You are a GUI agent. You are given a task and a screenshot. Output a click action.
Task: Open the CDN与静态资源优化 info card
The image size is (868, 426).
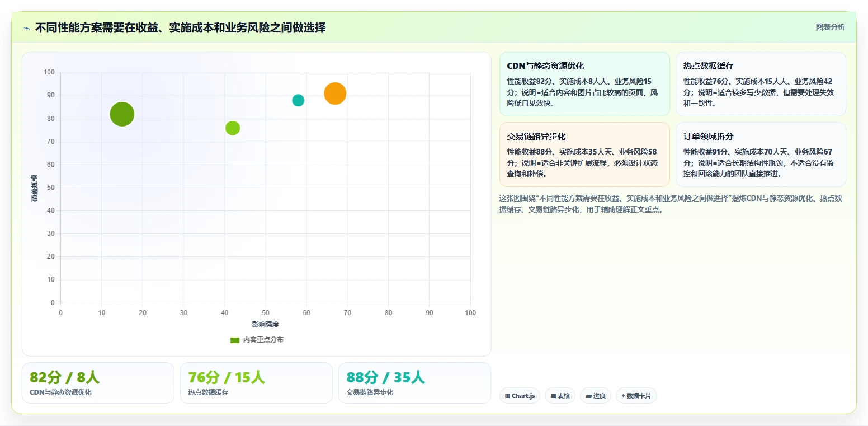pos(584,84)
